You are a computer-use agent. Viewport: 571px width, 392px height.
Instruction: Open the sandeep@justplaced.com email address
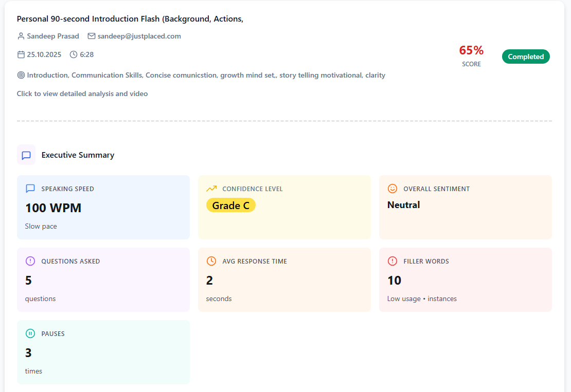click(139, 36)
